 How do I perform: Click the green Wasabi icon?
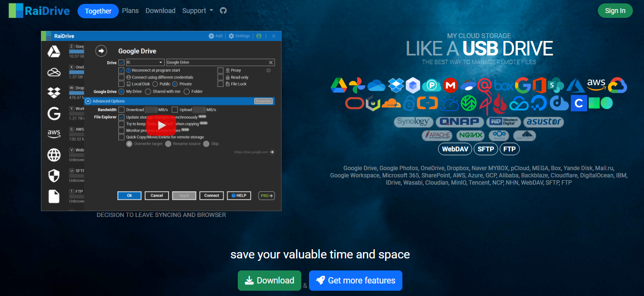coord(468,103)
